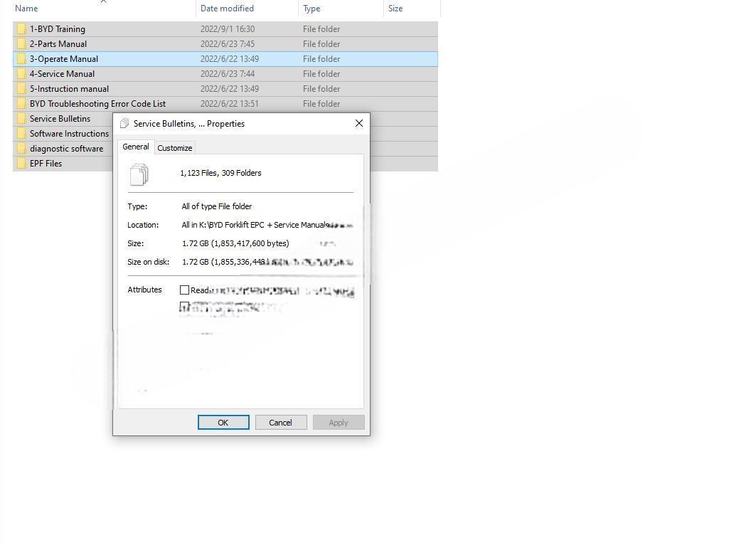Click the date 2022/6/23 7:45

click(x=228, y=44)
